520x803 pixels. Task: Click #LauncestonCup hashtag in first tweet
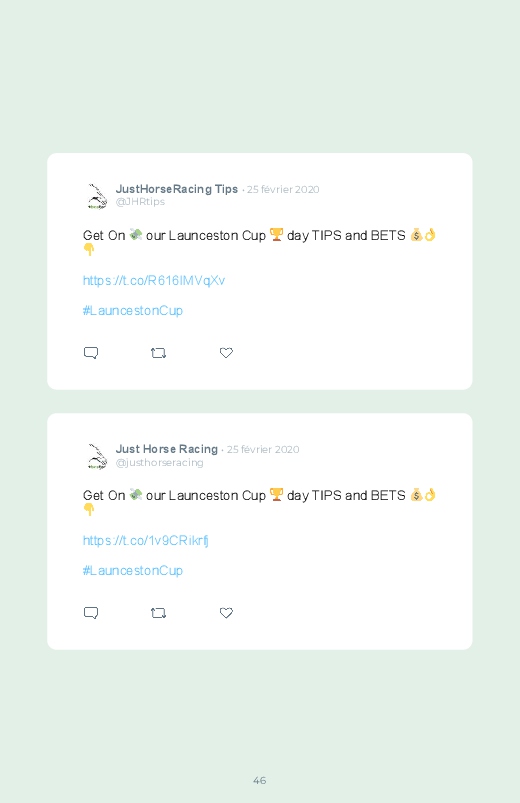(133, 311)
